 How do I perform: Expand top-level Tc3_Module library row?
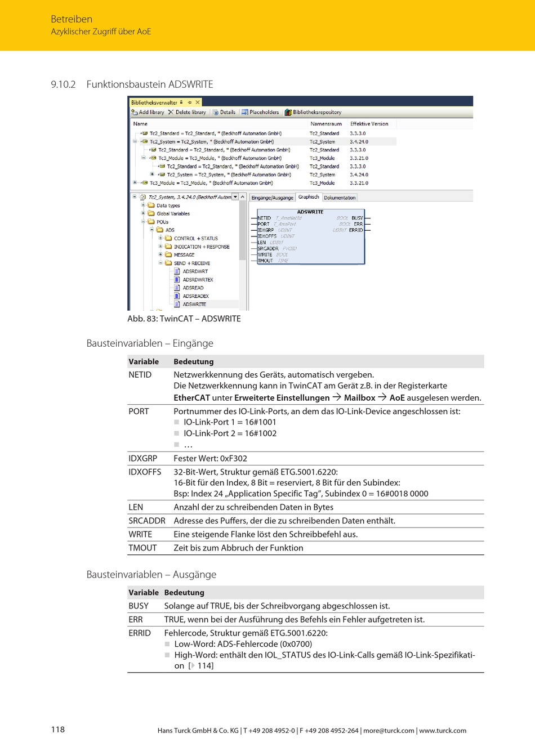coord(135,182)
